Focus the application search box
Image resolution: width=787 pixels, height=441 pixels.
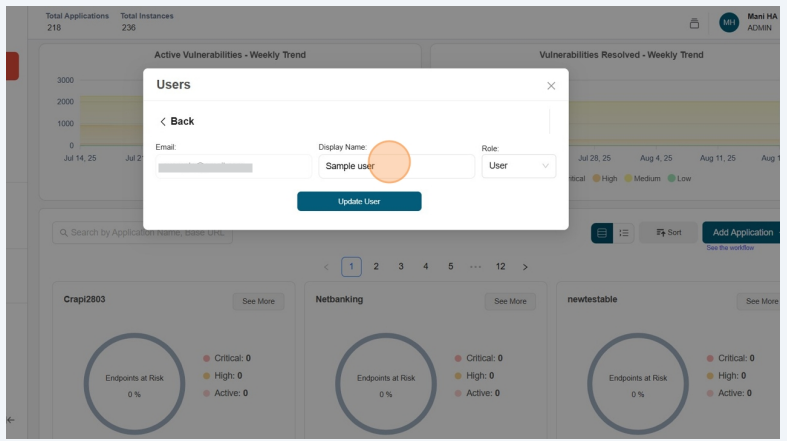click(143, 233)
